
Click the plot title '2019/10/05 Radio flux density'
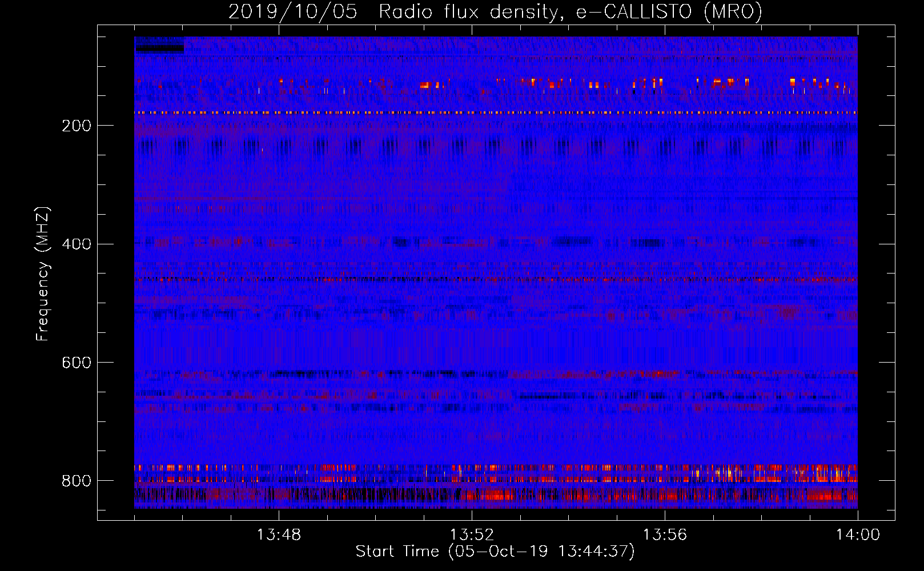coord(495,11)
